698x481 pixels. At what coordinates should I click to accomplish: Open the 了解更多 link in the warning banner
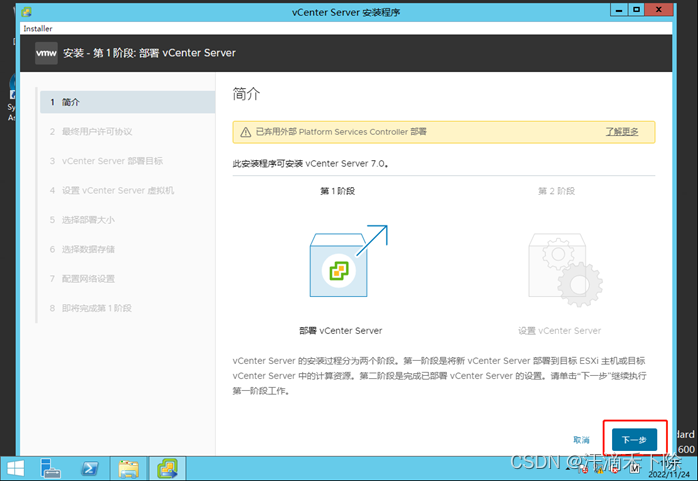tap(622, 132)
